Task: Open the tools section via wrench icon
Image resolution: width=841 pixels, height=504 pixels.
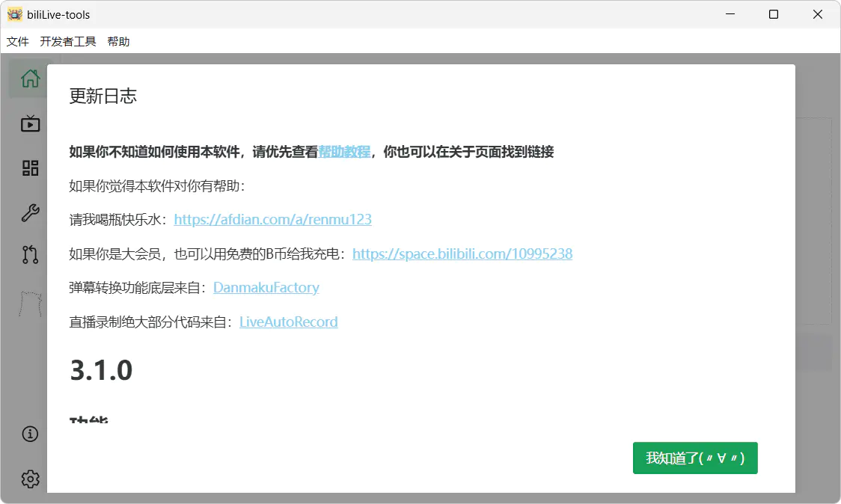Action: pyautogui.click(x=30, y=212)
